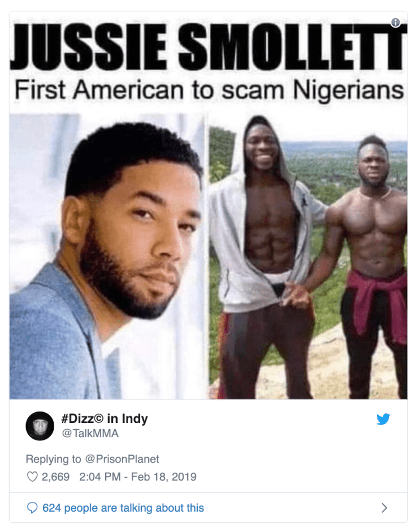Open the @PrisonPlanet mention link
The width and height of the screenshot is (416, 532).
(122, 459)
